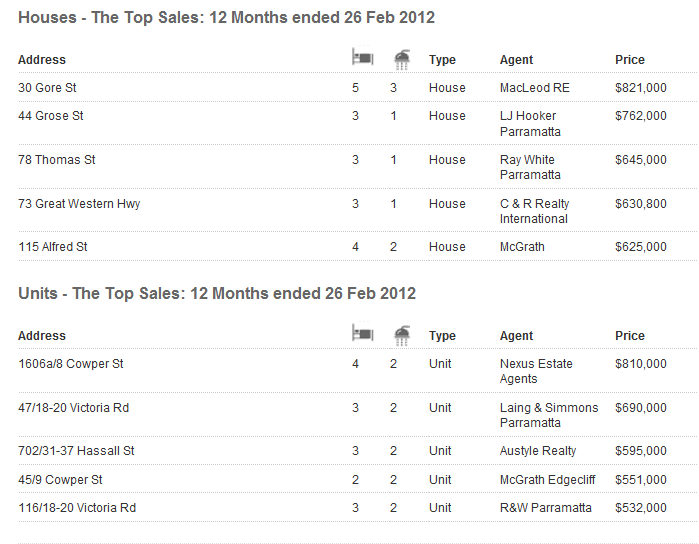Click the Agent header in Units table
Image resolution: width=699 pixels, height=544 pixels.
tap(517, 336)
